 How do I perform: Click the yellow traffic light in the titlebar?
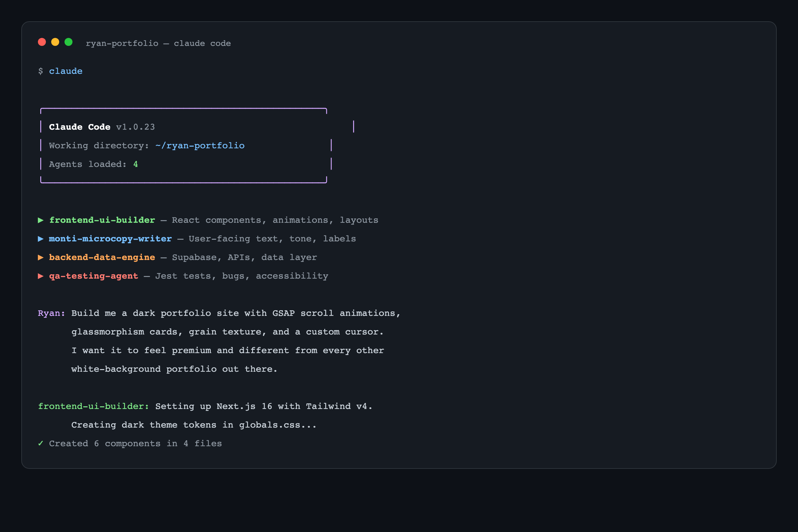(x=55, y=42)
